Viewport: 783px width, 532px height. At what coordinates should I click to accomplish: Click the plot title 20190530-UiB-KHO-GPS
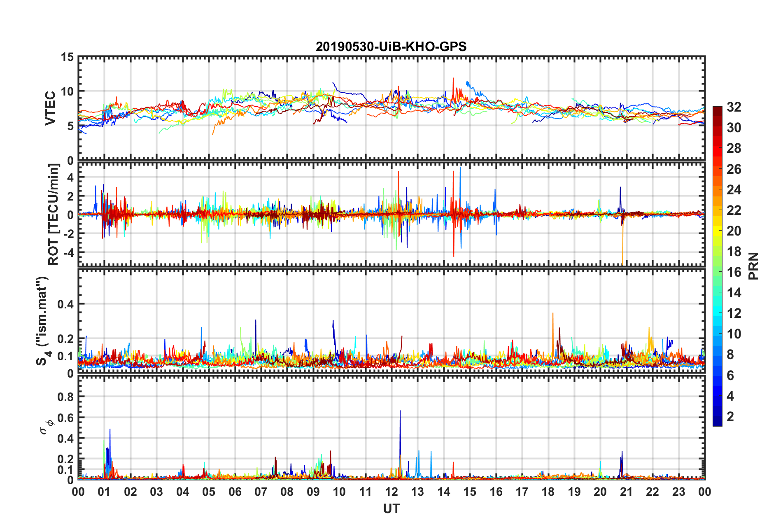click(391, 47)
